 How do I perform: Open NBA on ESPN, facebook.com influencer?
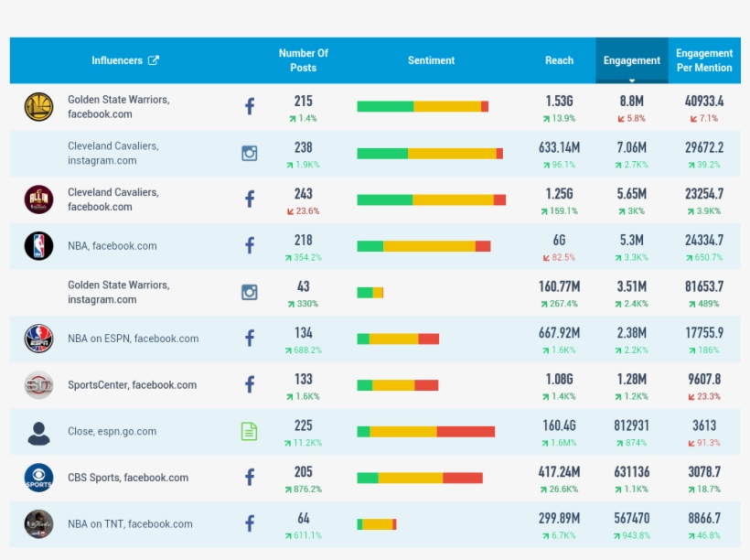point(133,339)
